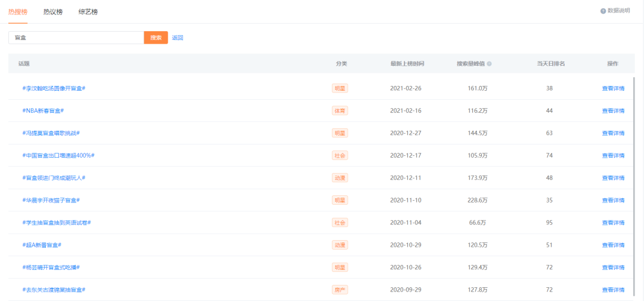The height and width of the screenshot is (301, 644).
Task: Click the 最新上榜时间 column header
Action: 407,64
